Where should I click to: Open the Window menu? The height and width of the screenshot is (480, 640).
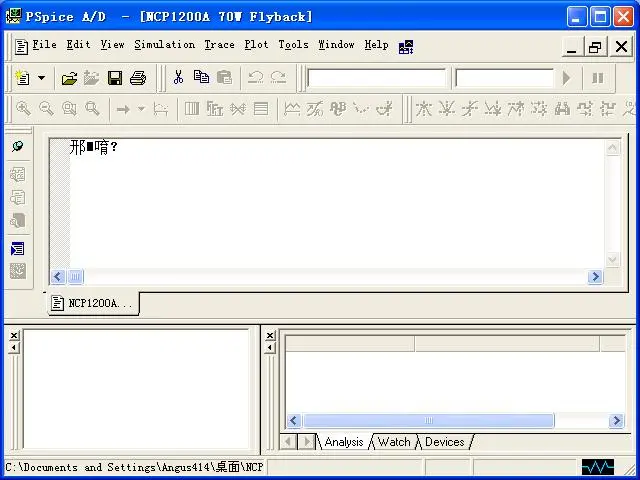[336, 44]
